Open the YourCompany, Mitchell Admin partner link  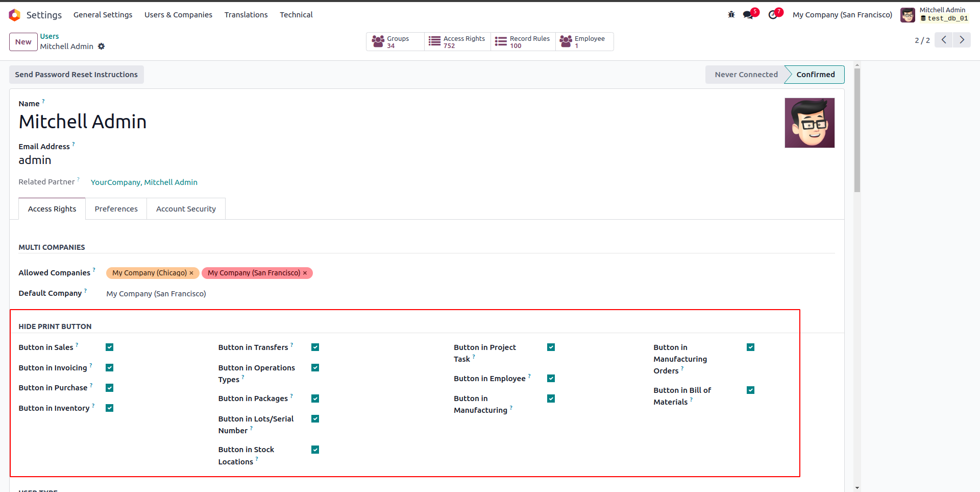coord(144,182)
